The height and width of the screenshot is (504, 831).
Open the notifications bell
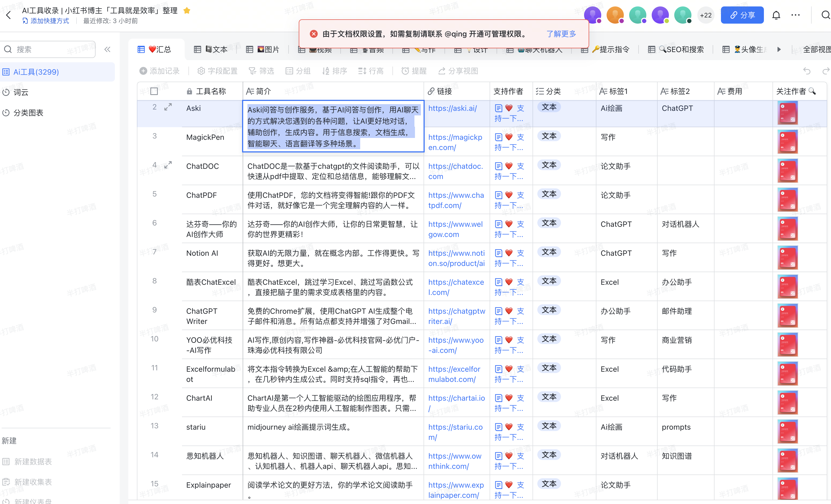click(776, 15)
